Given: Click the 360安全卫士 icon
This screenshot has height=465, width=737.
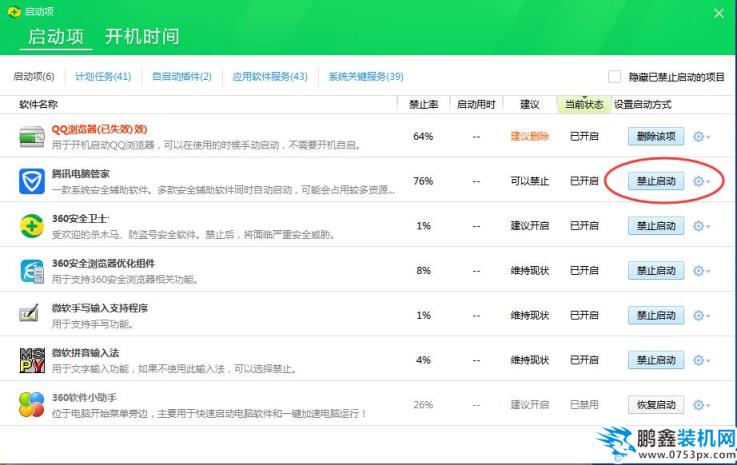Looking at the screenshot, I should (32, 226).
